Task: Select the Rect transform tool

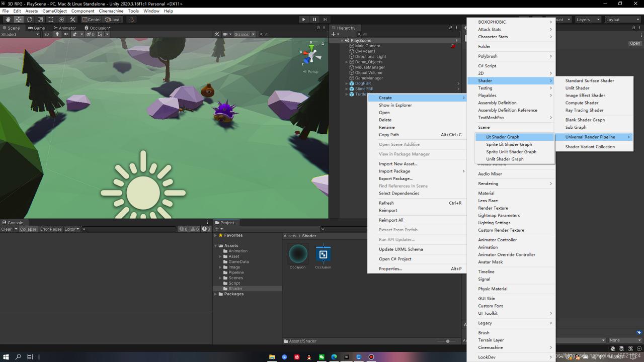Action: click(x=51, y=20)
